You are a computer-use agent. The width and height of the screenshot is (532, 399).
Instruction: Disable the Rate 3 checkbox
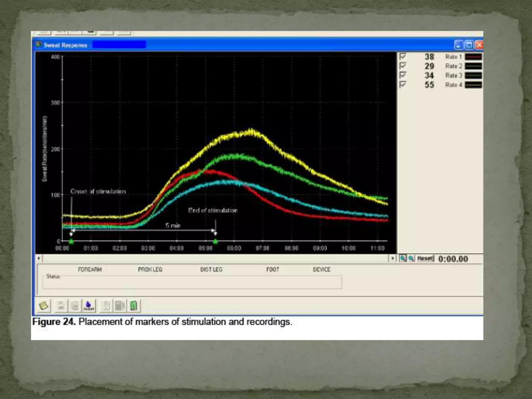tap(403, 75)
